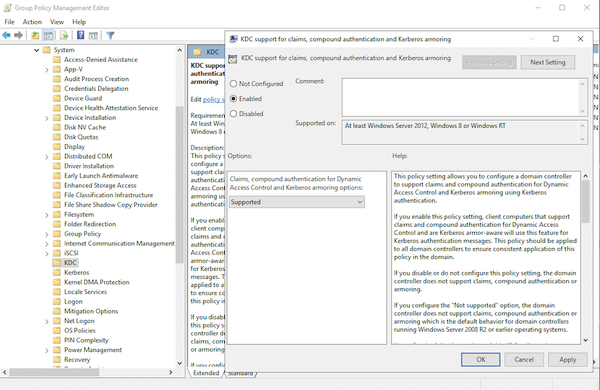
Task: Click the Help text scrollbar down arrow
Action: (585, 340)
